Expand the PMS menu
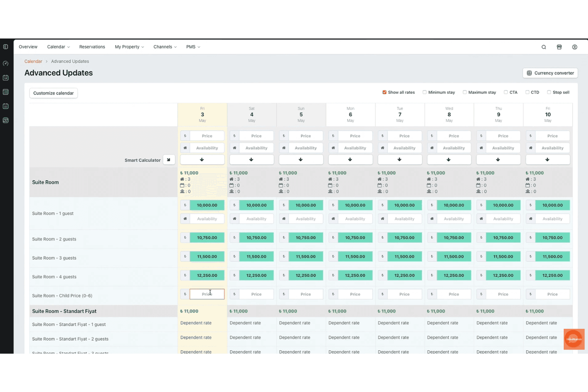This screenshot has height=392, width=588. [x=193, y=47]
